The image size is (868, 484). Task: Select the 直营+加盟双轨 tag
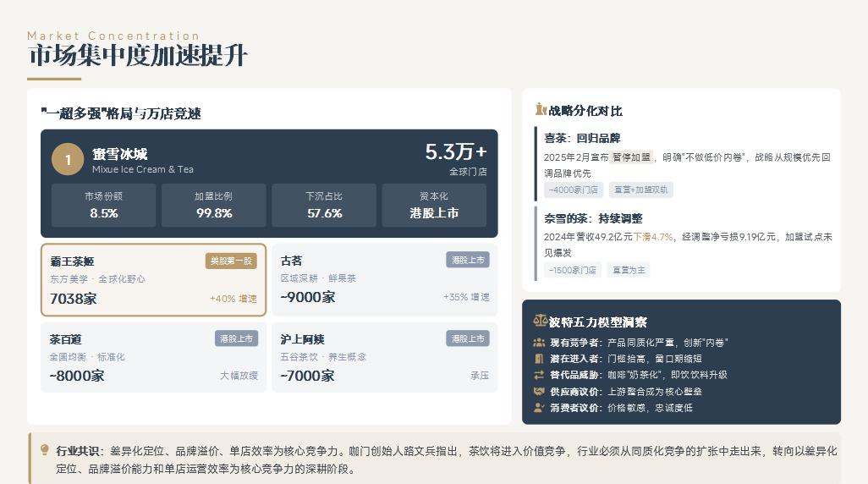coord(641,190)
